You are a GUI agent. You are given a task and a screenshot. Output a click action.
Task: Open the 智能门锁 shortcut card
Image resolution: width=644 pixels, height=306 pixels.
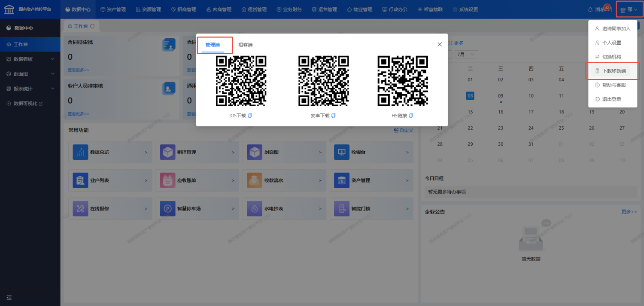click(372, 208)
